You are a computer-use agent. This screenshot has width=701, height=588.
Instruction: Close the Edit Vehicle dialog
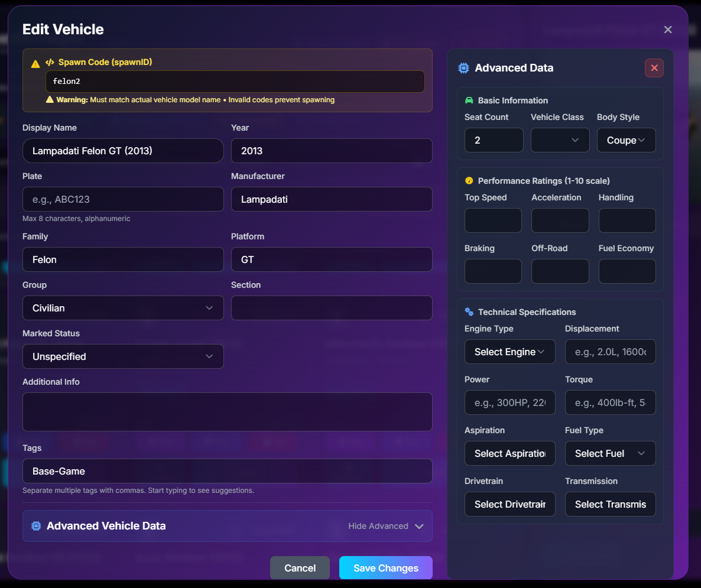(x=668, y=30)
